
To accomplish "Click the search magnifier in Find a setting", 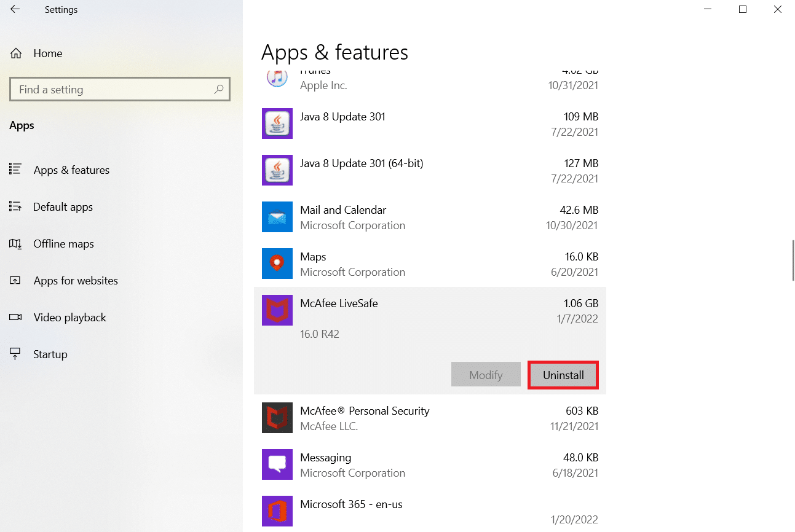I will tap(218, 90).
